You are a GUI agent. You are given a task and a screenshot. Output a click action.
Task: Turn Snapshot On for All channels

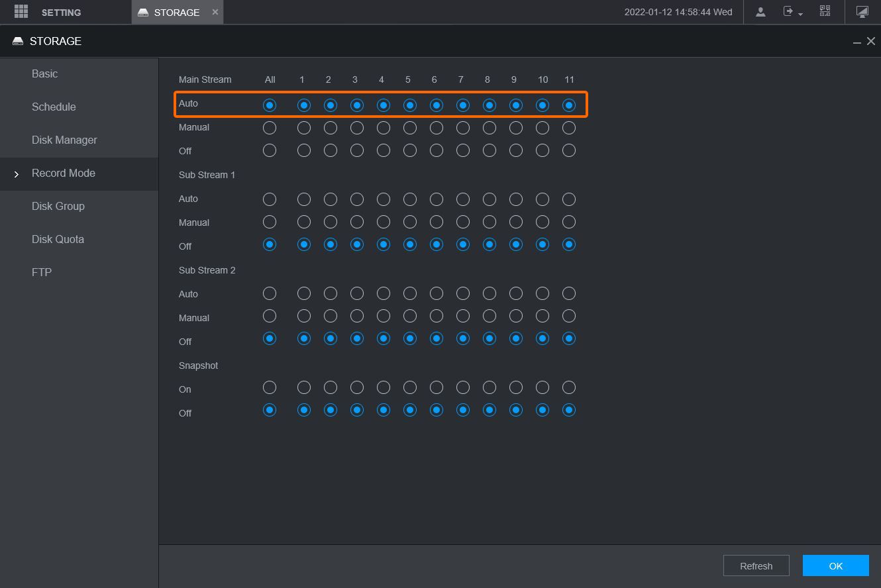(270, 387)
